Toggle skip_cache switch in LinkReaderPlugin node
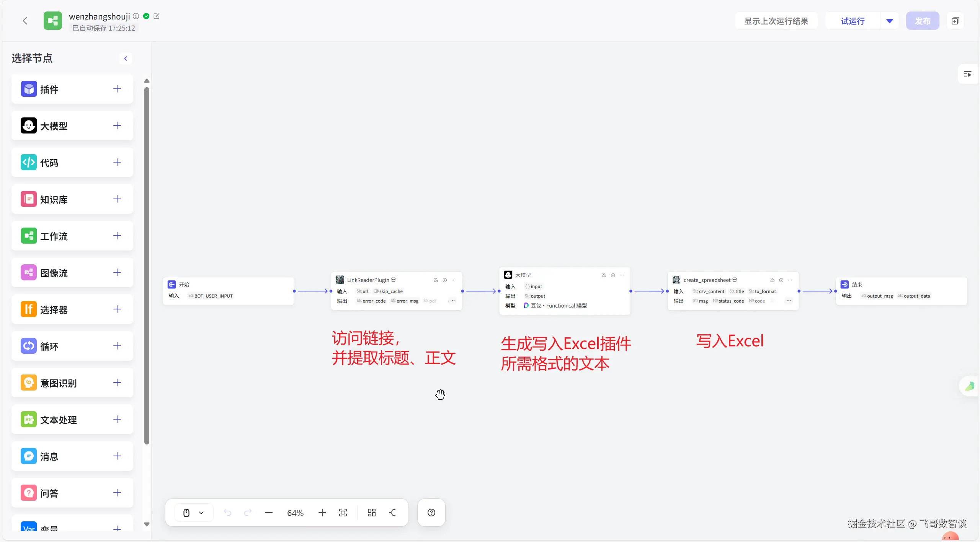The height and width of the screenshot is (542, 980). (x=376, y=291)
